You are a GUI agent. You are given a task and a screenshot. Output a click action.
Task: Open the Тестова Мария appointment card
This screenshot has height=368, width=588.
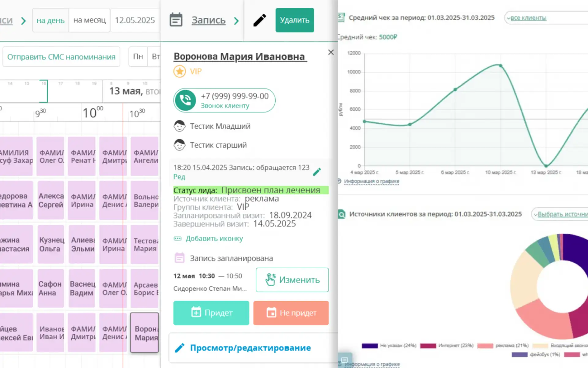pyautogui.click(x=145, y=244)
